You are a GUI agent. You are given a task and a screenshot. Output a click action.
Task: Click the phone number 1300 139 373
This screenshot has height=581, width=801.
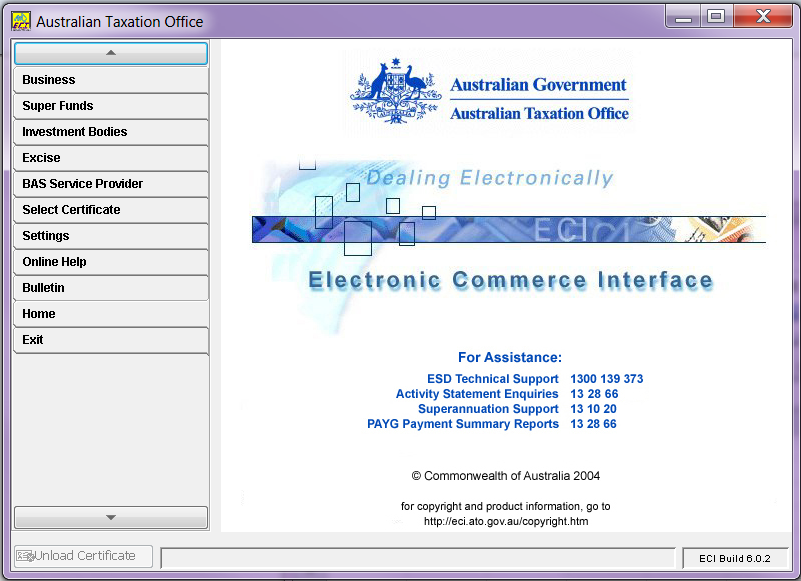(607, 379)
